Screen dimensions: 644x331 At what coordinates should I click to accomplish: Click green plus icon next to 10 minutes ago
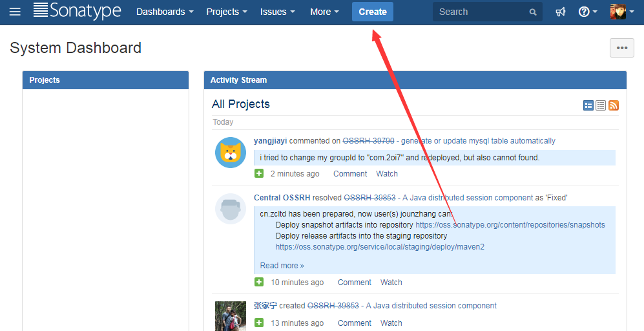(x=259, y=282)
